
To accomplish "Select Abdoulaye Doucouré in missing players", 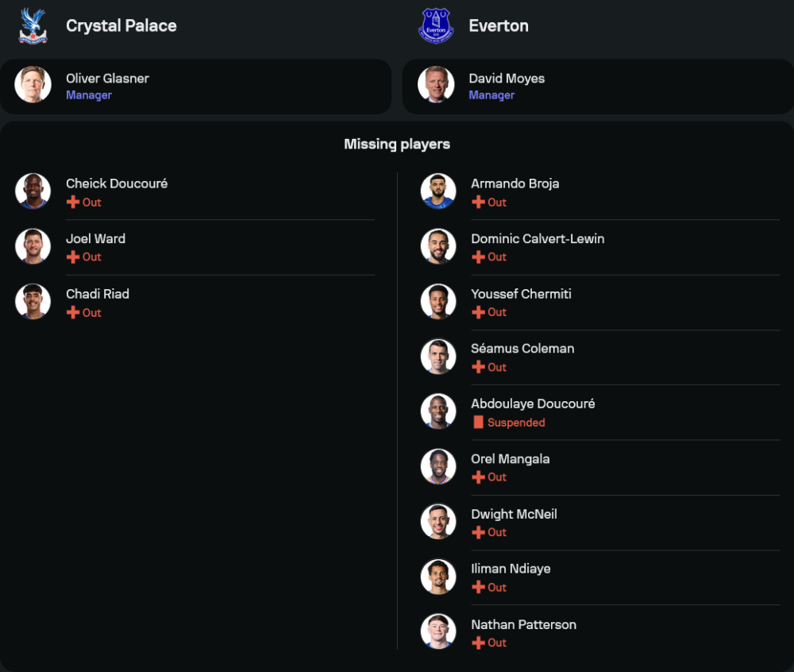I will [x=533, y=404].
